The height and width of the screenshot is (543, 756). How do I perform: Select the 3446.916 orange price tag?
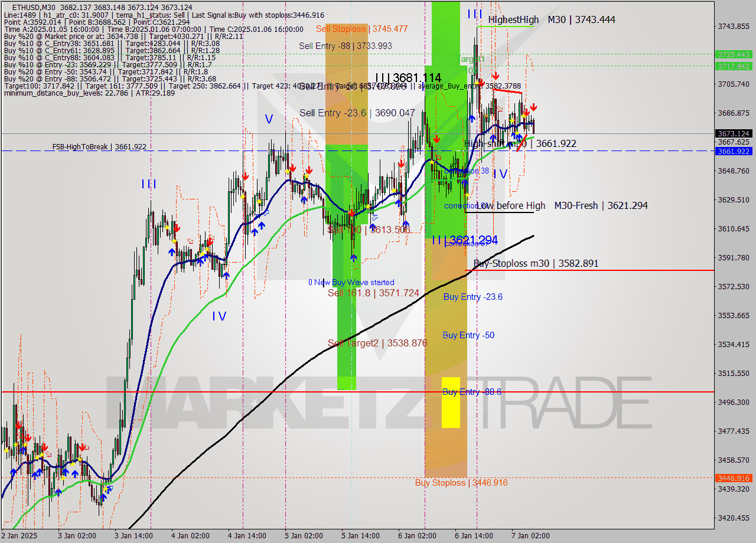point(733,478)
